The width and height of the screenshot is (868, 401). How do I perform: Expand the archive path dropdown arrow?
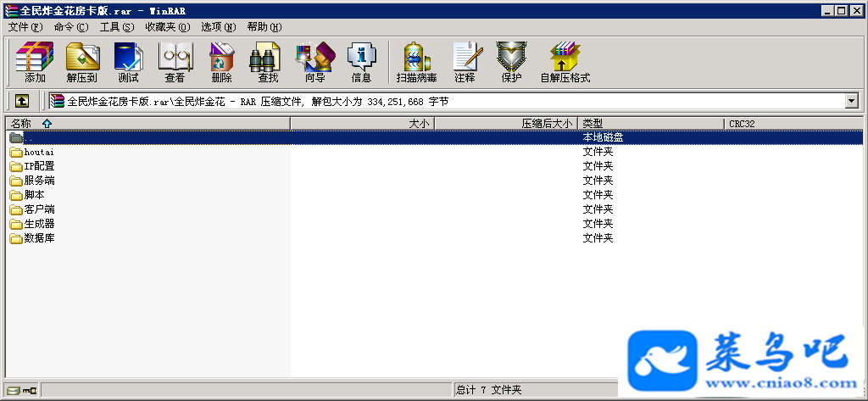pyautogui.click(x=851, y=102)
